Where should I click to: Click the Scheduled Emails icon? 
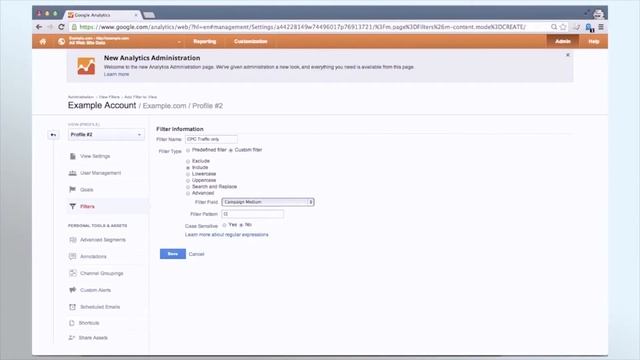coord(73,307)
